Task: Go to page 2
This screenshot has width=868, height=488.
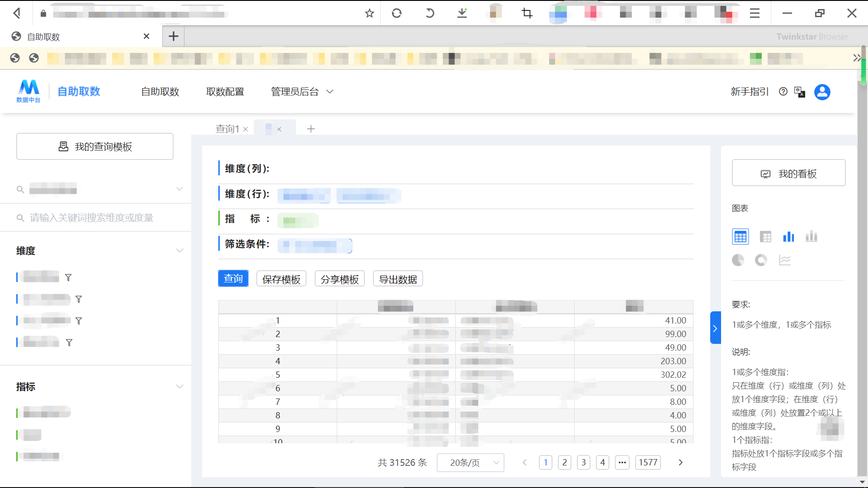Action: coord(565,462)
